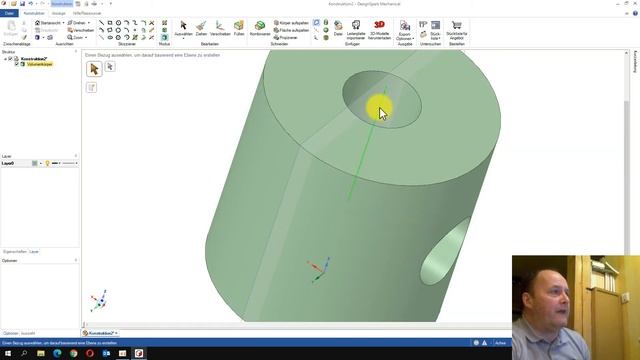Viewport: 640px width, 360px height.
Task: Click the Einfügen paste button
Action: (11, 29)
